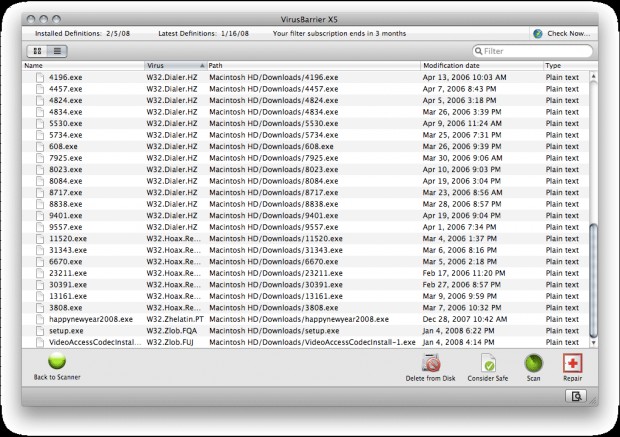620x437 pixels.
Task: Select the 13161.exe file name
Action: tap(68, 296)
